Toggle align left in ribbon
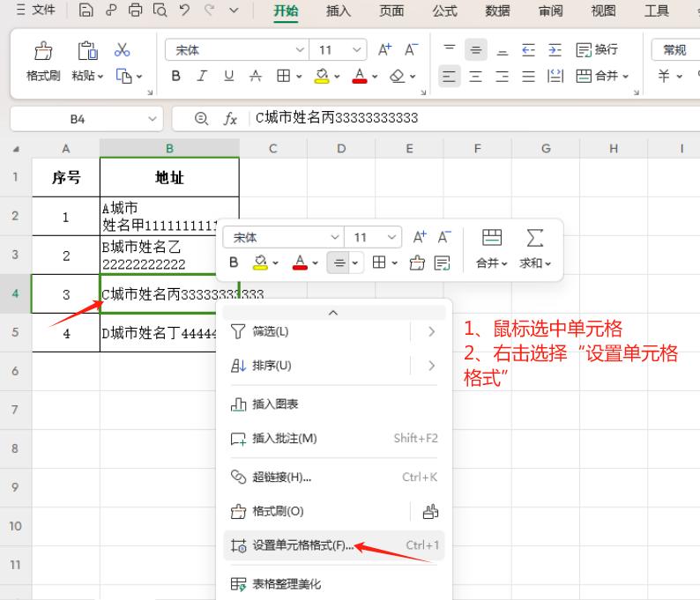The height and width of the screenshot is (600, 700). tap(449, 77)
